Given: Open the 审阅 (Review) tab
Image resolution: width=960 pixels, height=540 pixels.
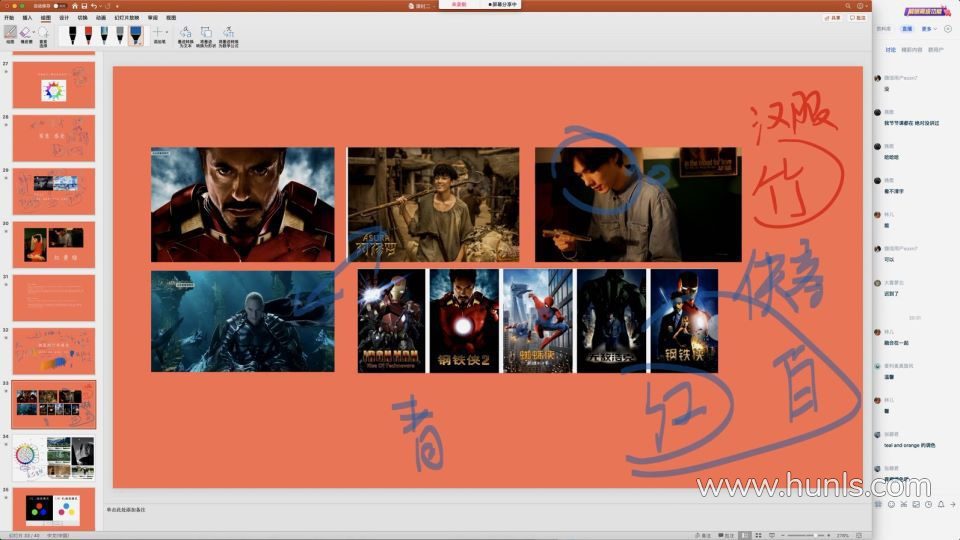Looking at the screenshot, I should (x=152, y=18).
